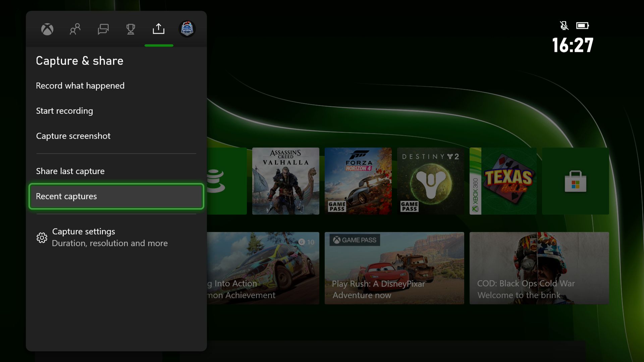Open Recent captures
This screenshot has height=362, width=644.
coord(116,196)
